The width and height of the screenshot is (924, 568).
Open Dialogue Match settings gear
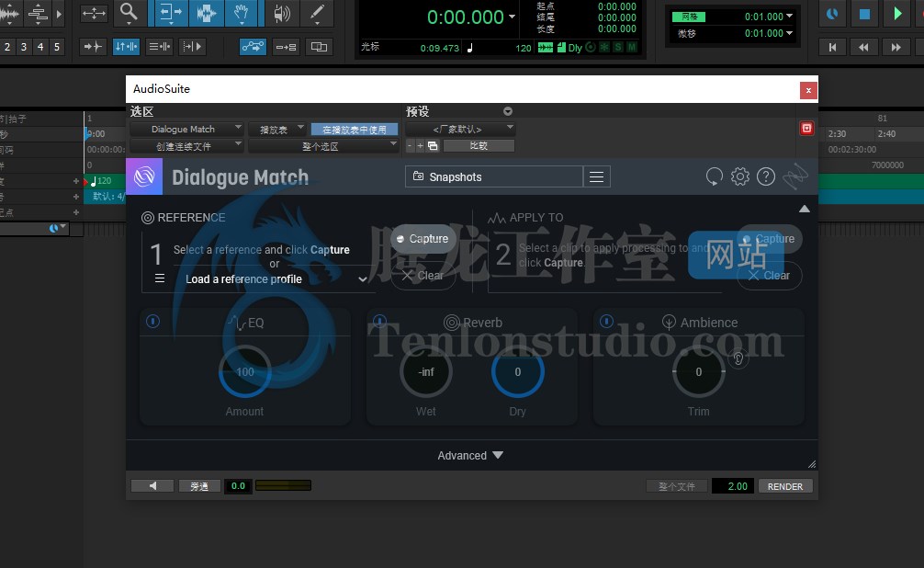coord(740,176)
